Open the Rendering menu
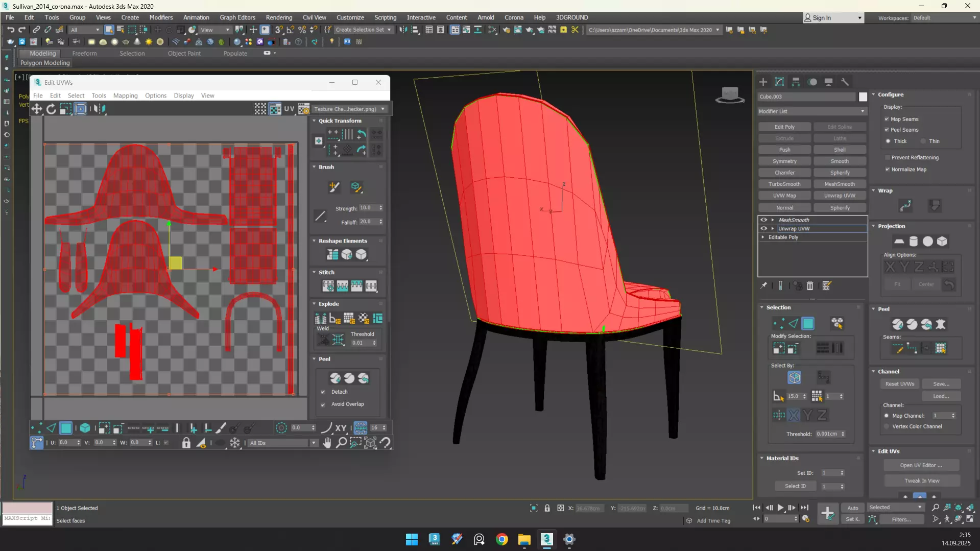 (279, 17)
